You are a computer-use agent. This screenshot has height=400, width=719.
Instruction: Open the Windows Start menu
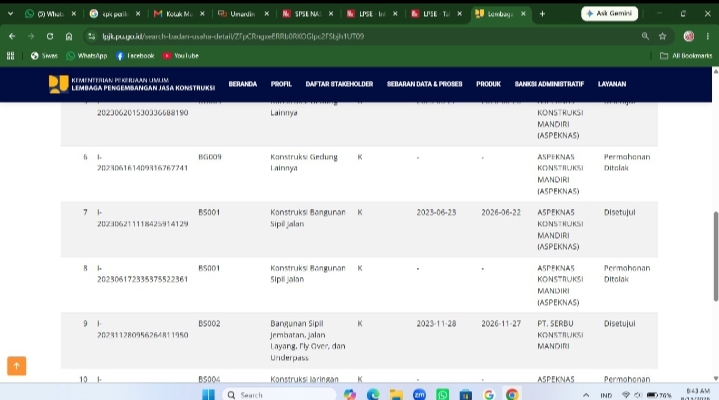click(208, 394)
